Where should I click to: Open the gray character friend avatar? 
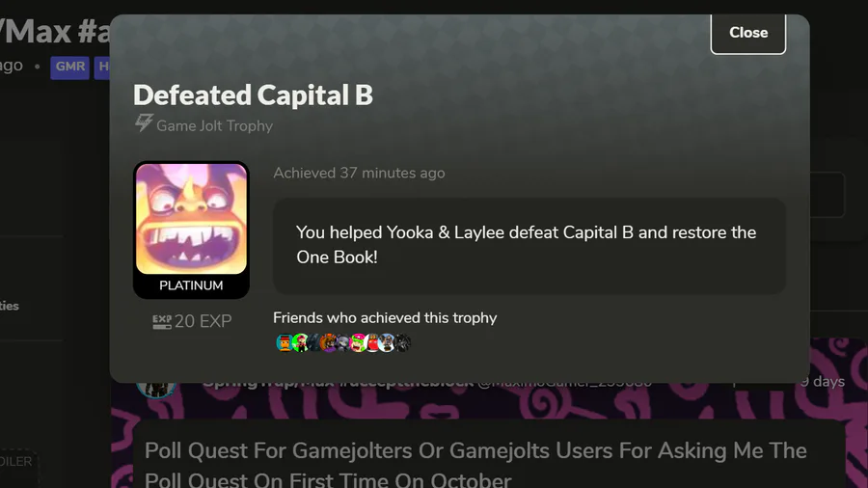(343, 342)
